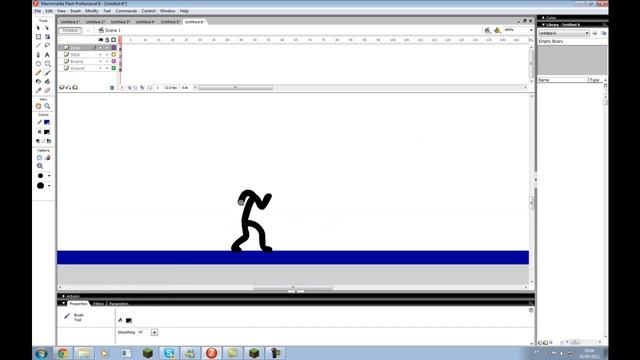Viewport: 640px width, 360px height.
Task: Open the Commands menu
Action: click(126, 11)
